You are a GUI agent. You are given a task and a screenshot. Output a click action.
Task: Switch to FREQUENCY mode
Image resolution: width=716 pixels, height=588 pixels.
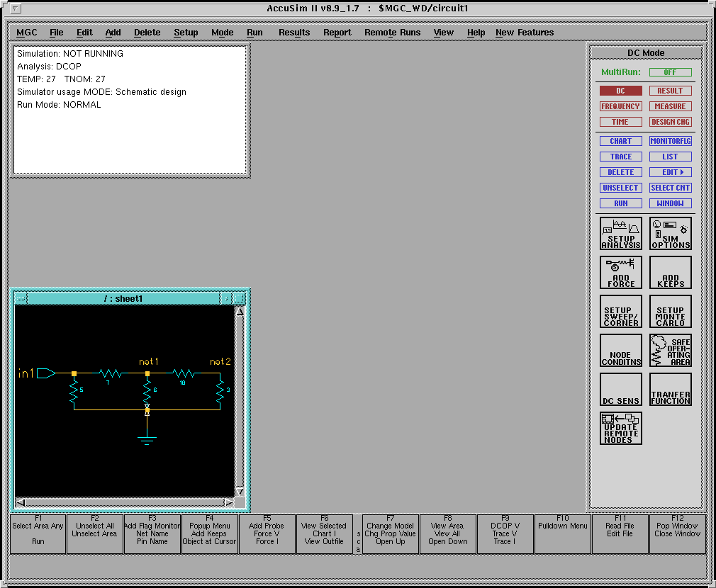(620, 106)
